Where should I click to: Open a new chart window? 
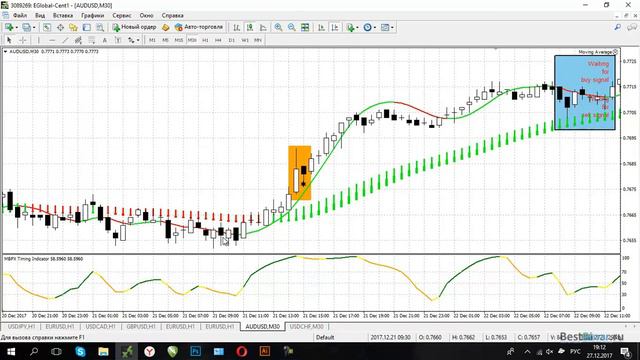tap(9, 27)
